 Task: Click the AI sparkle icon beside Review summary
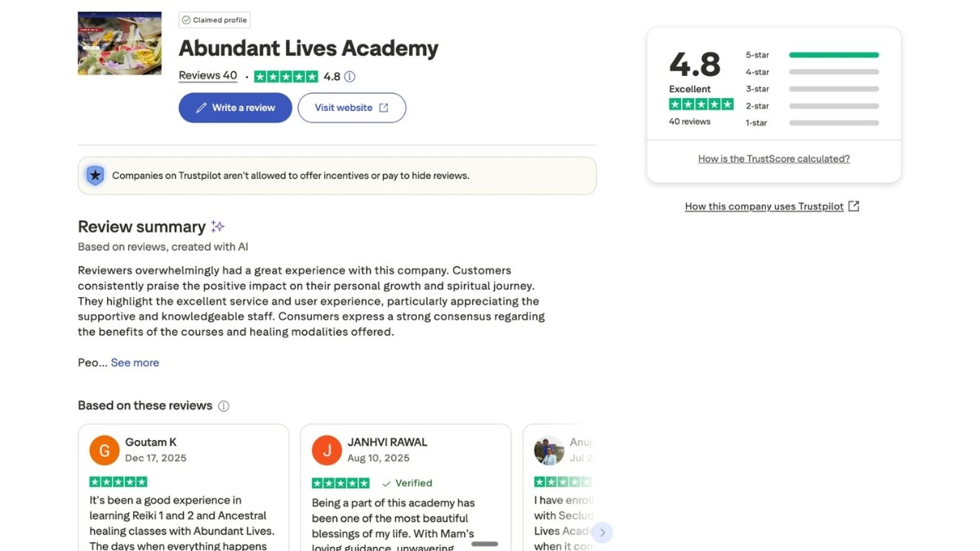(218, 227)
